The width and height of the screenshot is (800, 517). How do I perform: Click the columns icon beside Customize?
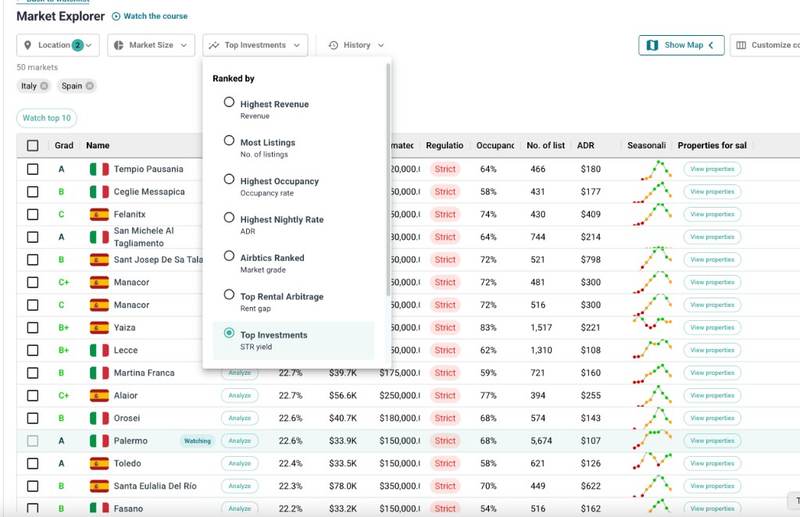click(x=741, y=45)
